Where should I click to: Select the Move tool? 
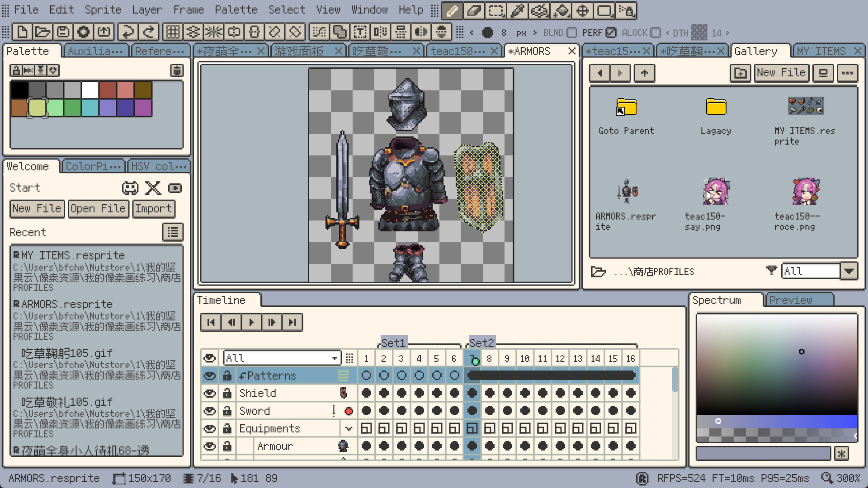tap(583, 10)
